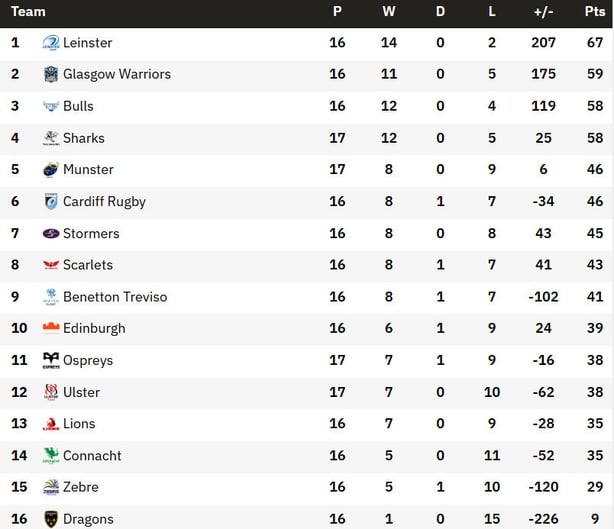Click the Dragons crest icon
This screenshot has width=614, height=529.
51,519
